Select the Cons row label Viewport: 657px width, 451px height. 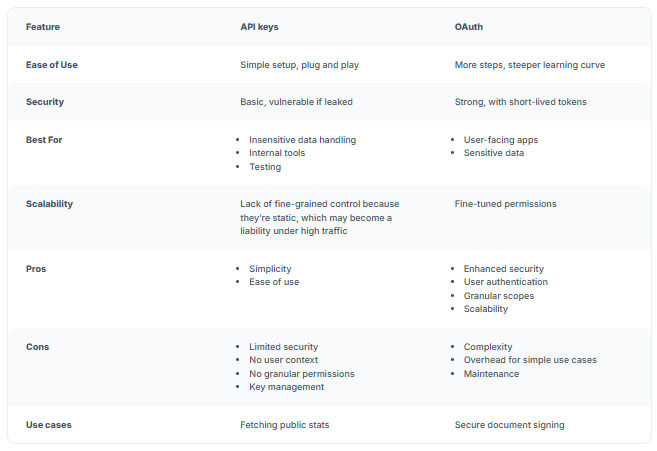coord(37,347)
